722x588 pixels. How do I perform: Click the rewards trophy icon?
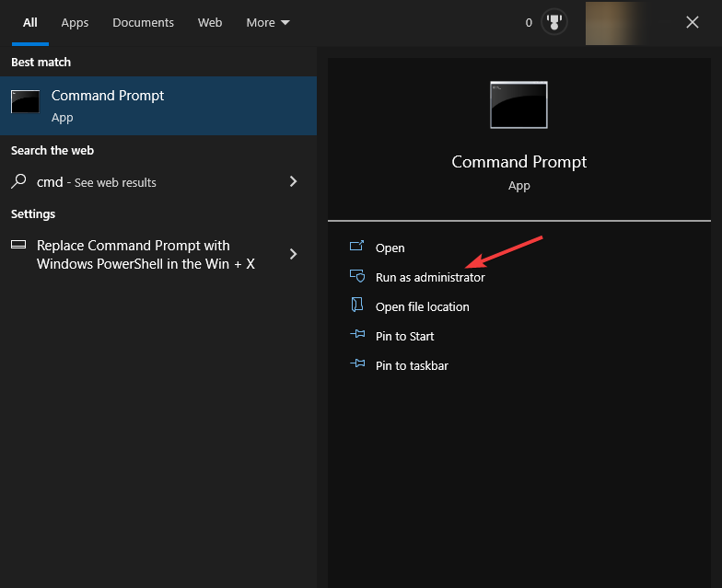click(x=554, y=22)
